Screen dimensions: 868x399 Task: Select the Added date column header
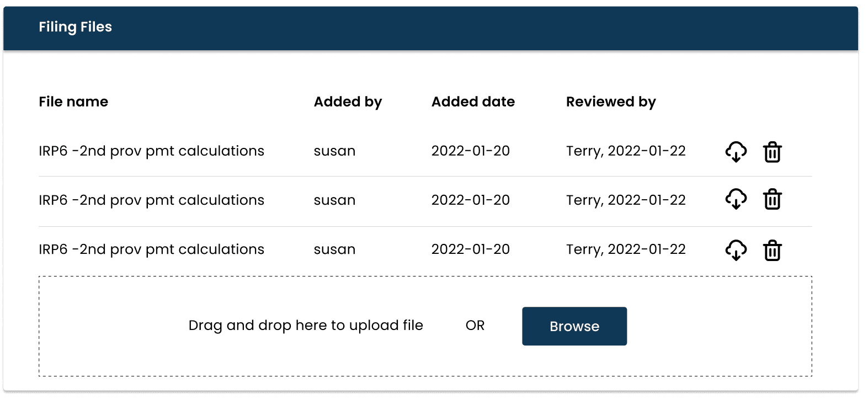[473, 102]
